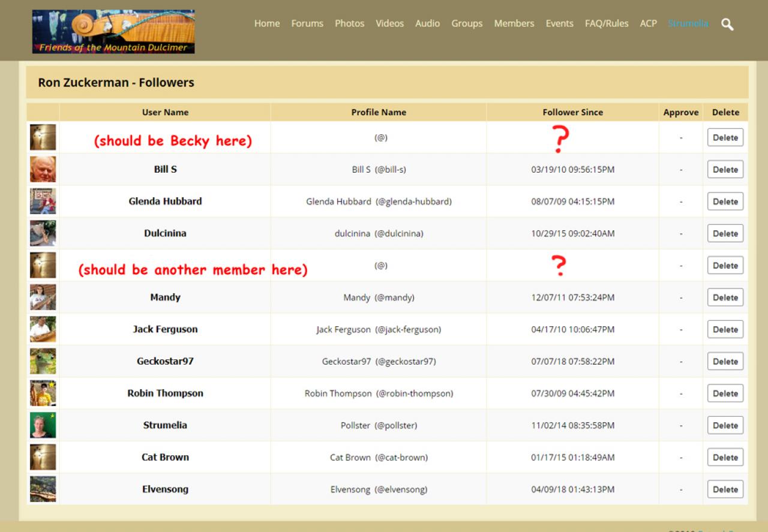Open Bill S avatar thumbnail
This screenshot has width=768, height=532.
[43, 169]
